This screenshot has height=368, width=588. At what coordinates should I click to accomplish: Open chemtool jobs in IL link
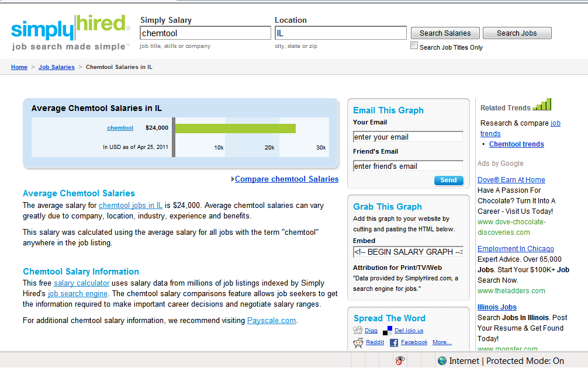click(130, 206)
